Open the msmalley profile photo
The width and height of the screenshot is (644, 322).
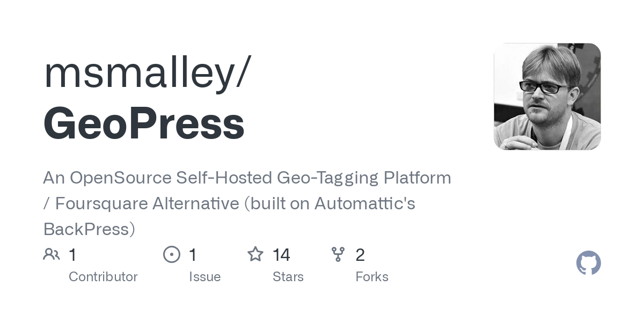[x=547, y=97]
